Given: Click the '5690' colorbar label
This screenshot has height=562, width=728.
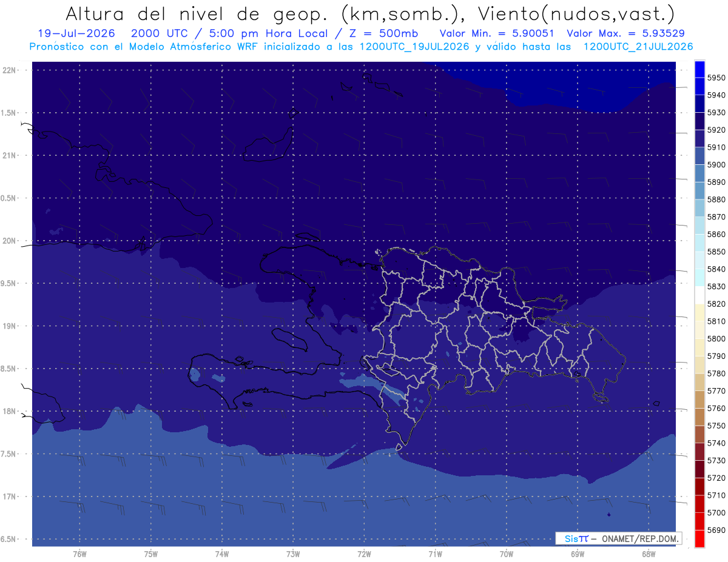Looking at the screenshot, I should [x=716, y=530].
